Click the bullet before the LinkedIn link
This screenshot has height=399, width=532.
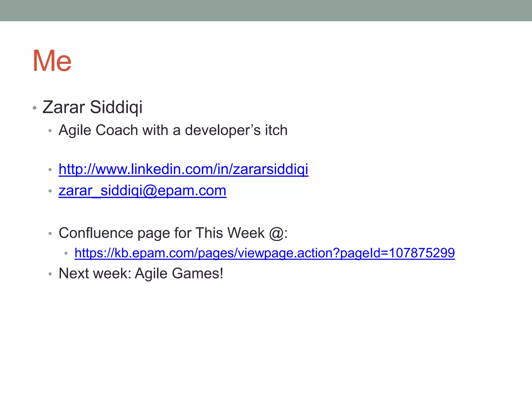pos(50,170)
